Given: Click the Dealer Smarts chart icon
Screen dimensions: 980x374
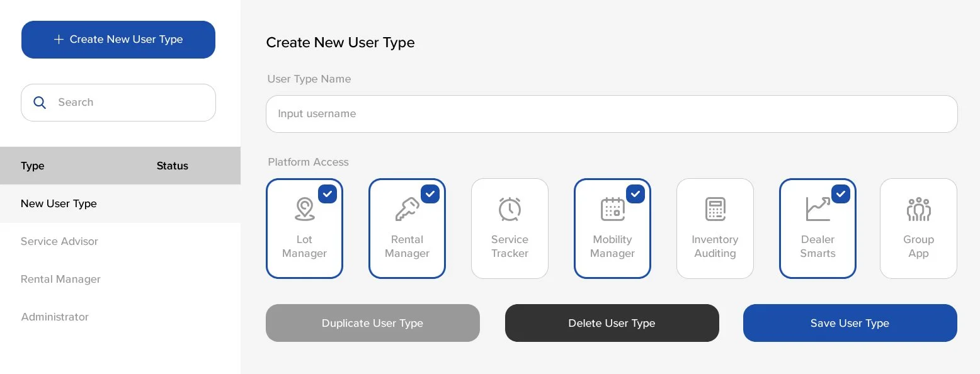Looking at the screenshot, I should [818, 209].
